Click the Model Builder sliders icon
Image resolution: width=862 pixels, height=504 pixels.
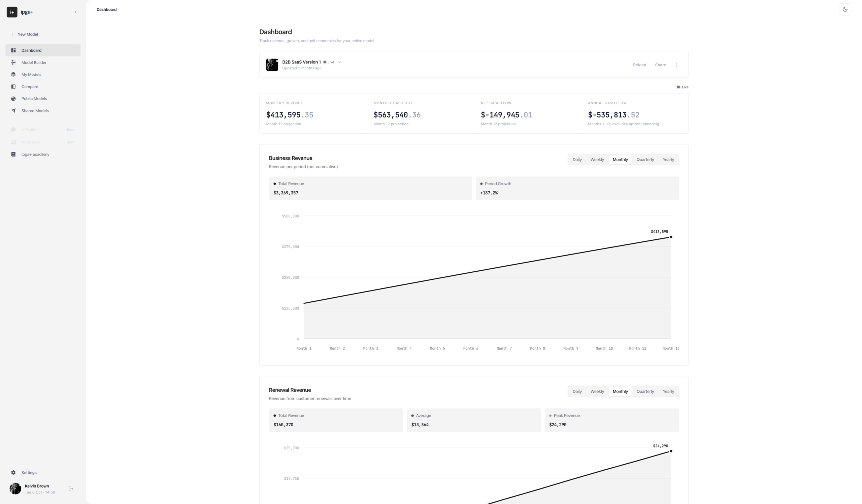pyautogui.click(x=13, y=63)
